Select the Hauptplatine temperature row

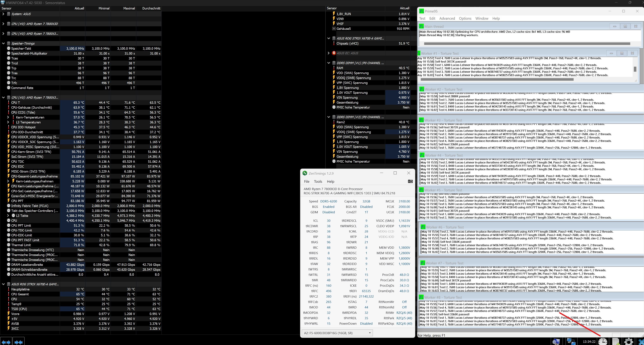click(x=81, y=289)
